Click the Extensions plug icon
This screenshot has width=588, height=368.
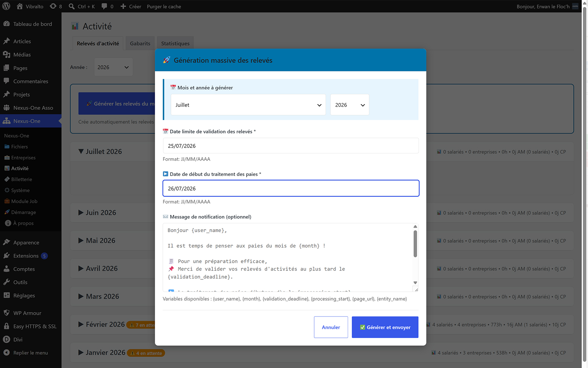pyautogui.click(x=7, y=256)
